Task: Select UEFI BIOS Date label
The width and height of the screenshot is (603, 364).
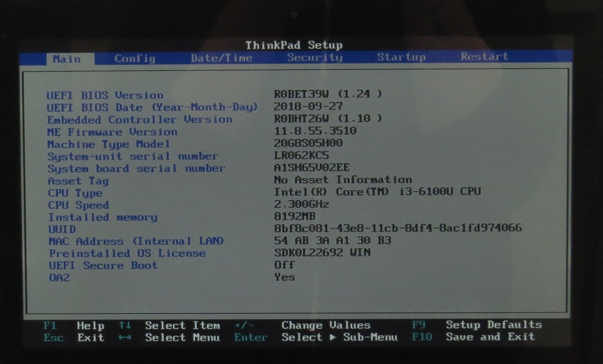Action: point(152,107)
